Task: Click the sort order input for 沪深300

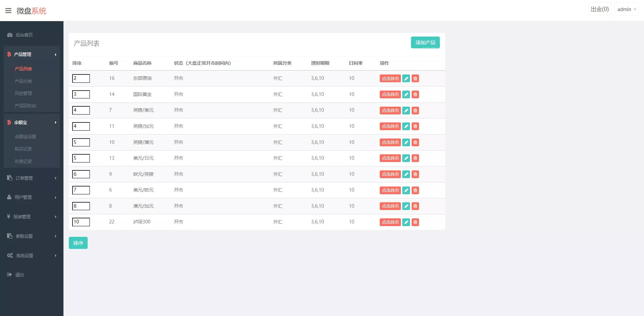Action: tap(81, 222)
